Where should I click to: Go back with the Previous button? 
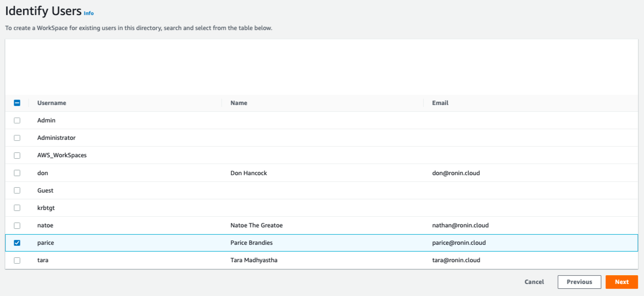(x=579, y=282)
